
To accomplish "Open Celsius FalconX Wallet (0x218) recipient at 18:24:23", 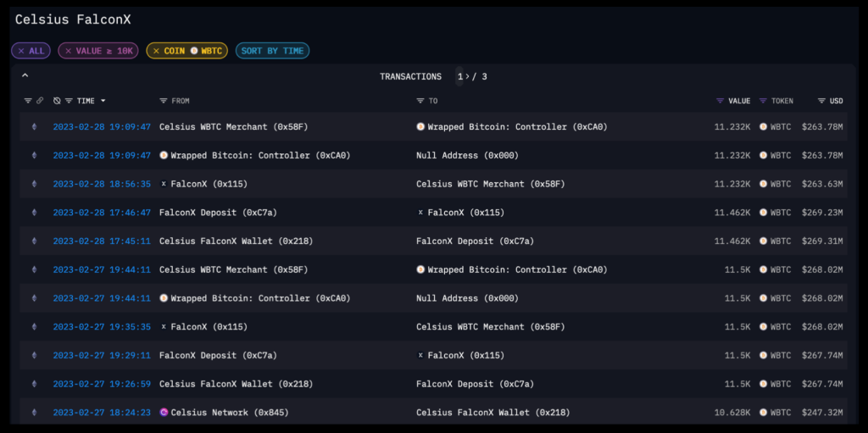I will coord(492,413).
